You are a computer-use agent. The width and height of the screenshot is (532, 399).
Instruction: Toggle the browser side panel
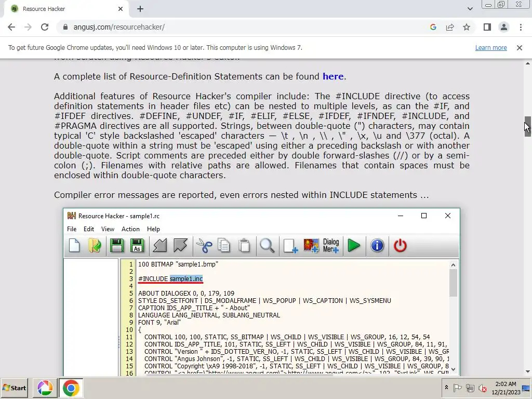click(487, 27)
